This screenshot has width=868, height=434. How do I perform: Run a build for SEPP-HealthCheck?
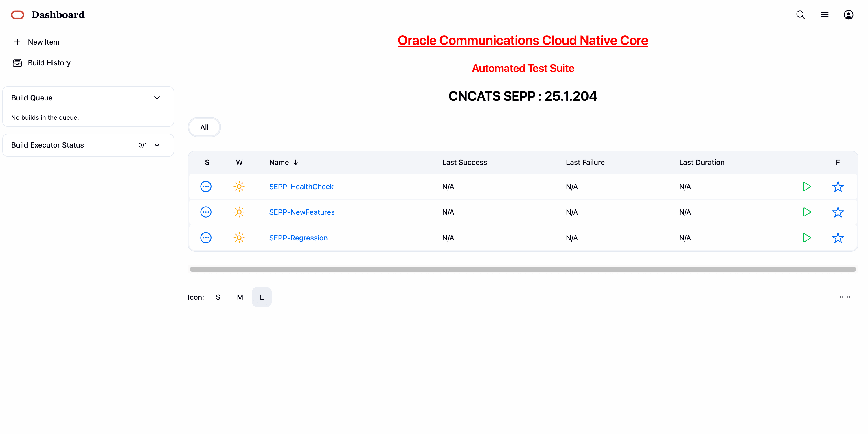[x=807, y=186]
